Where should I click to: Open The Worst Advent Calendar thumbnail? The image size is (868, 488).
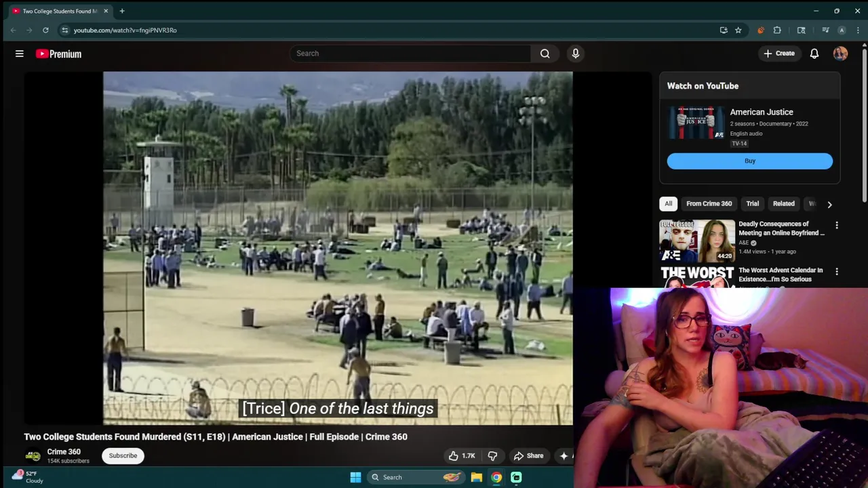point(697,277)
